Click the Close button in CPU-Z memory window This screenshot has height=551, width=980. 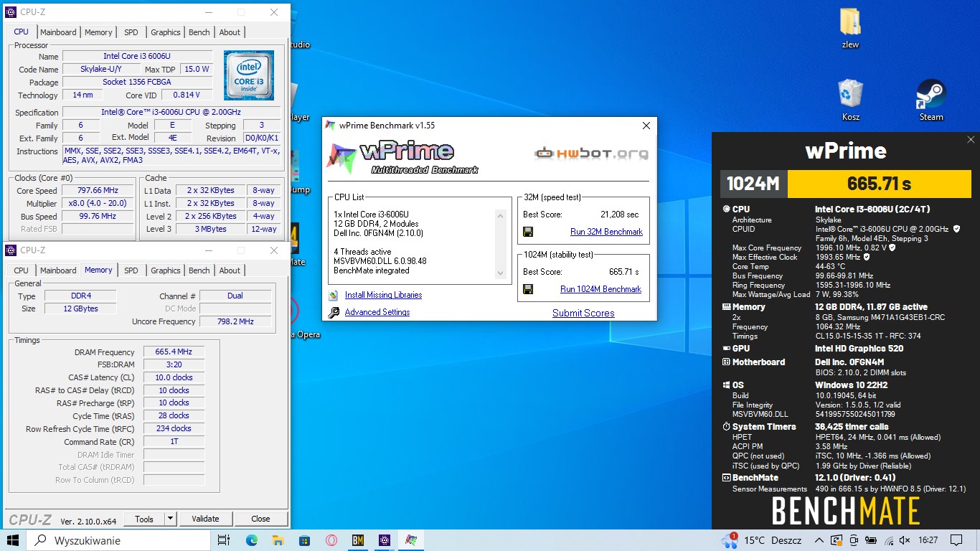260,519
